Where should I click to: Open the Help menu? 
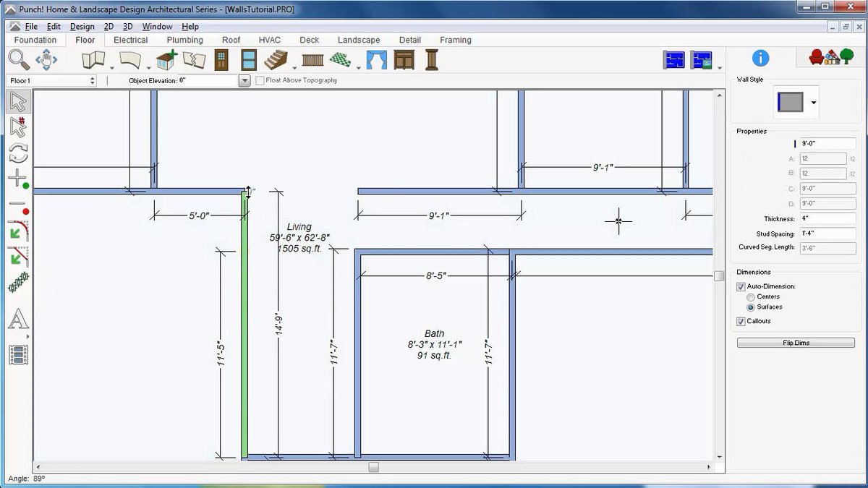[190, 27]
